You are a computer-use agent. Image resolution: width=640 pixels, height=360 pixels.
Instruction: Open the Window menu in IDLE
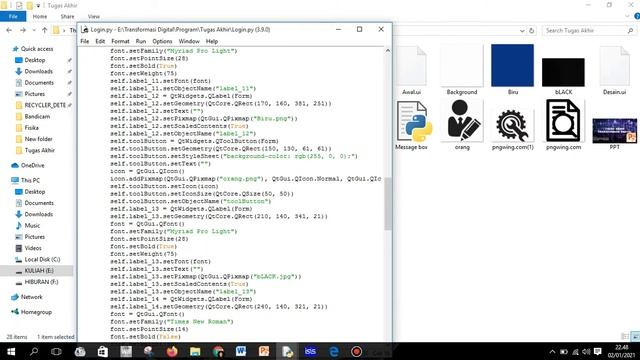point(189,41)
